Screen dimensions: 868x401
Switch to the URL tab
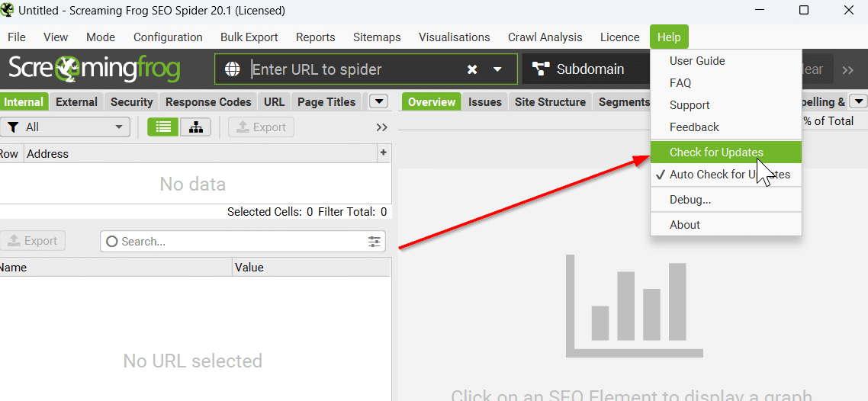pos(274,101)
